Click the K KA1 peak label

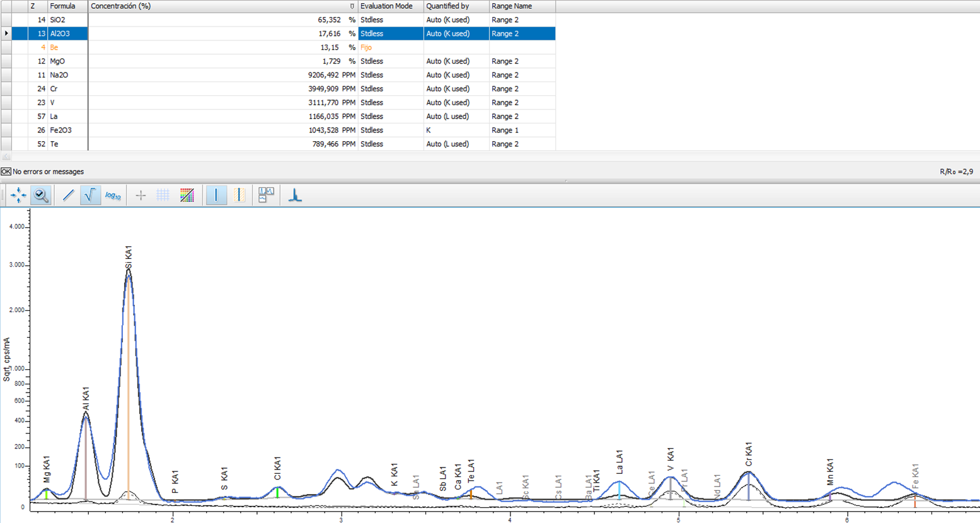pos(395,475)
